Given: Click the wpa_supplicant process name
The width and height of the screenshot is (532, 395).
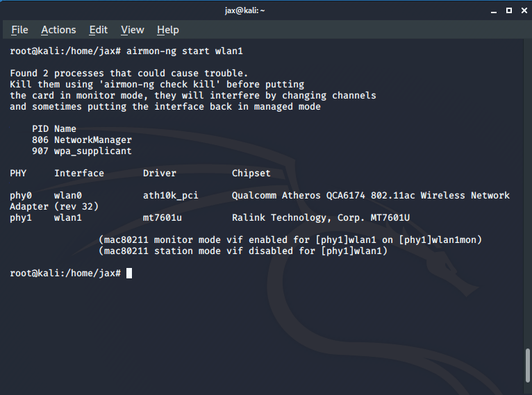Looking at the screenshot, I should coord(92,151).
